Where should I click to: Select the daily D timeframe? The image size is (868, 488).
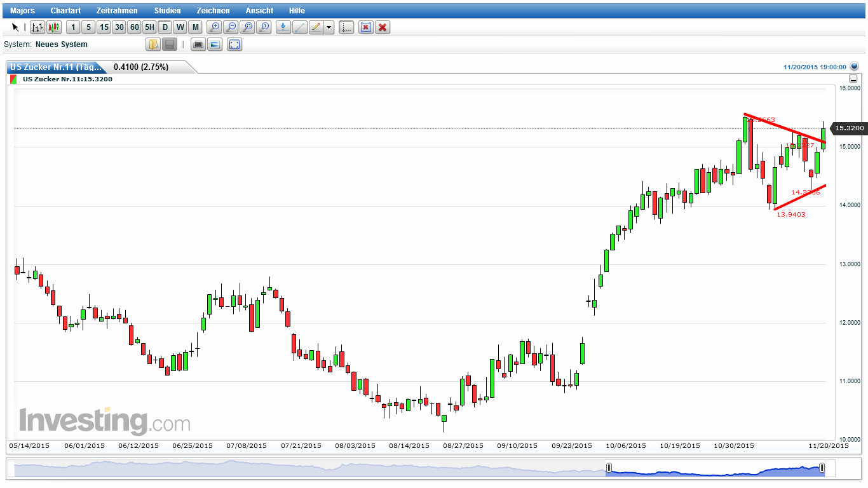tap(165, 27)
